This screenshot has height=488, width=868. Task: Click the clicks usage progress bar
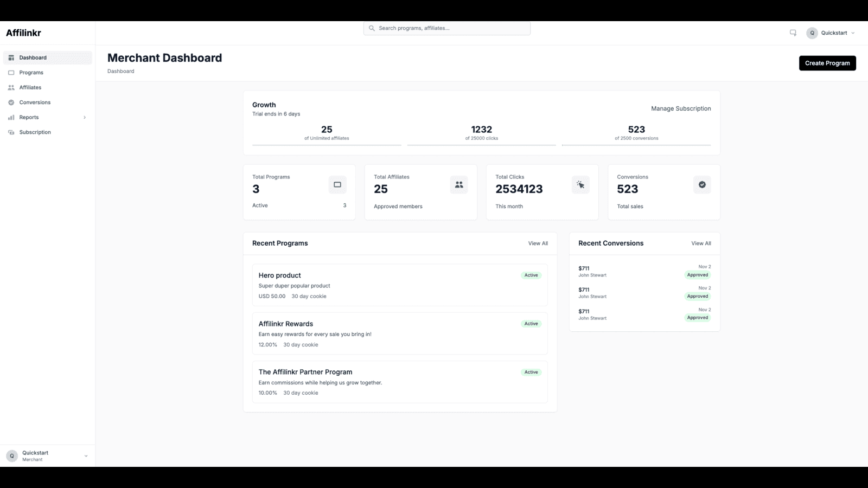tap(482, 145)
